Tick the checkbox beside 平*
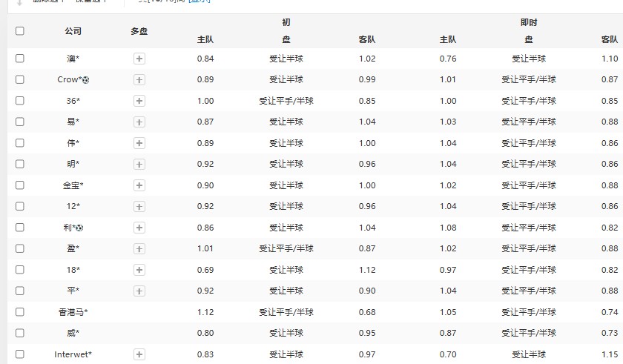Screen dimensions: 623x364 (x=19, y=291)
